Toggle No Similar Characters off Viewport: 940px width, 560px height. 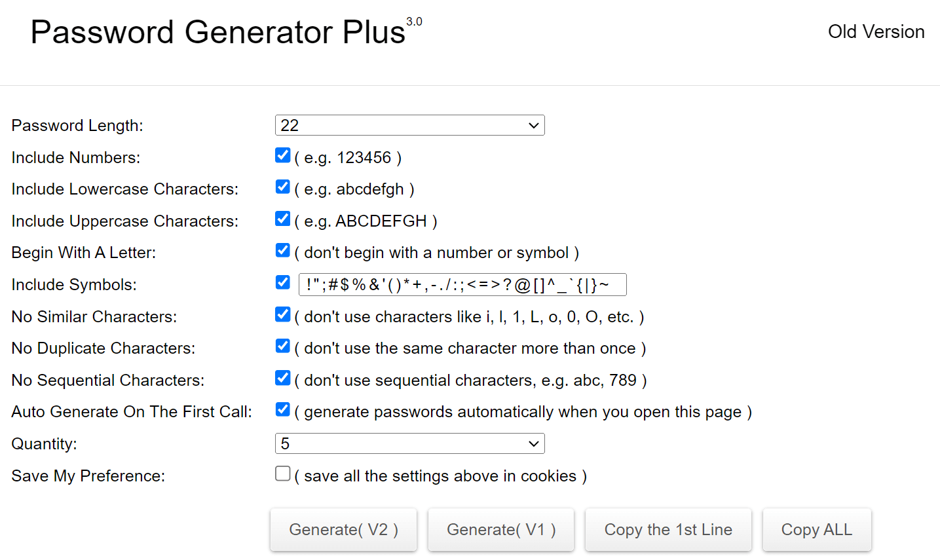pos(282,314)
